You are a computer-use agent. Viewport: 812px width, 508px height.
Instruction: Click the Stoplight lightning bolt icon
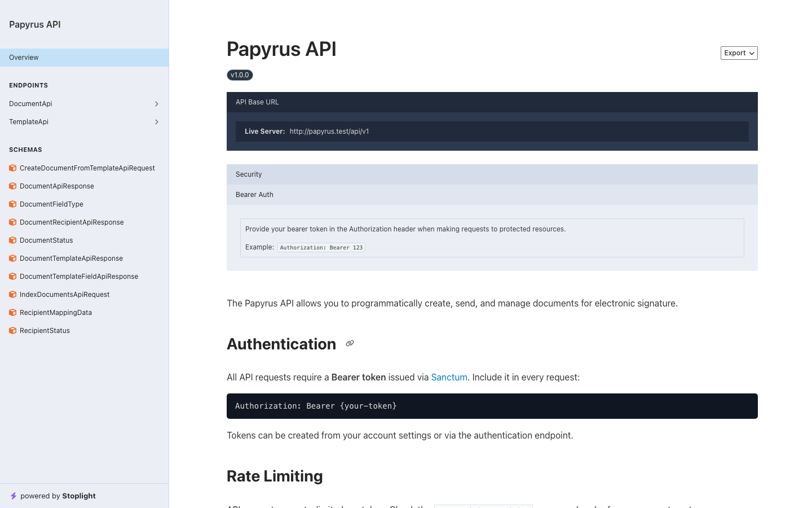click(12, 496)
